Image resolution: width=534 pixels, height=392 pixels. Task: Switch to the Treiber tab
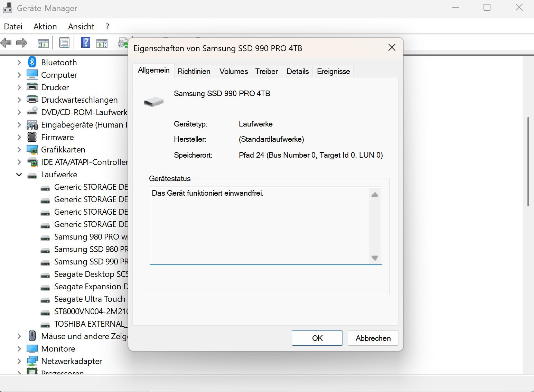tap(266, 71)
